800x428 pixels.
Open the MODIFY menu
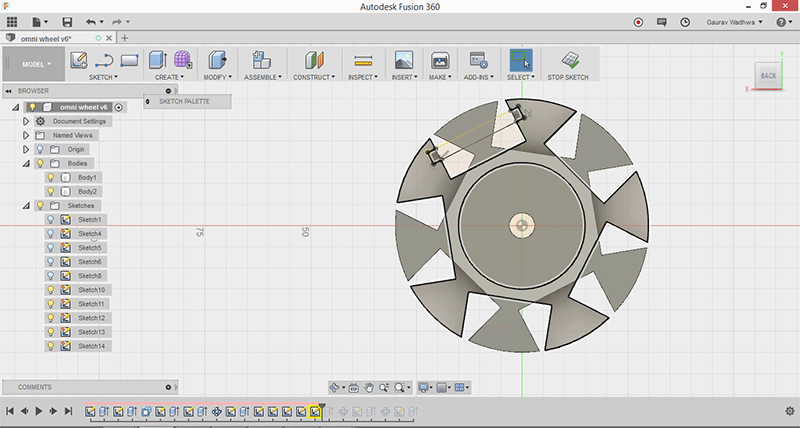click(216, 77)
